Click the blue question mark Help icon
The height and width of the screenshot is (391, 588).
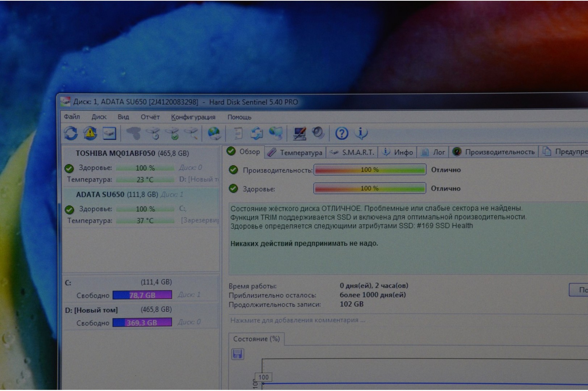click(341, 133)
